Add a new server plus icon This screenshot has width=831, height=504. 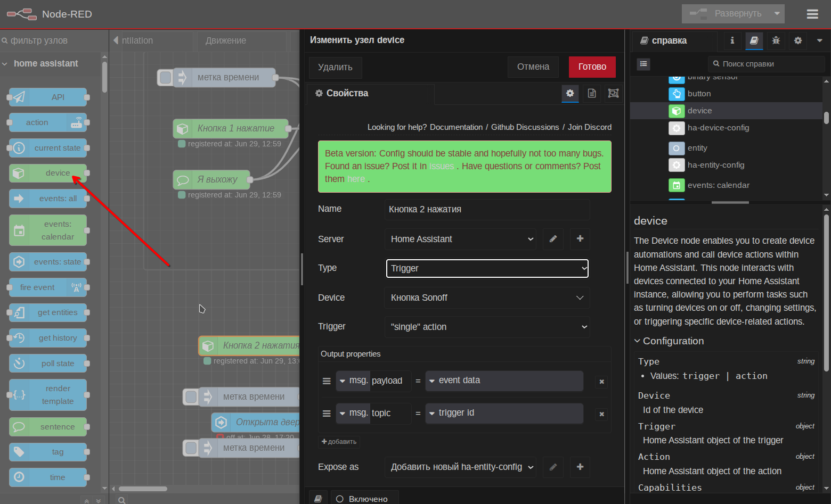(x=580, y=239)
